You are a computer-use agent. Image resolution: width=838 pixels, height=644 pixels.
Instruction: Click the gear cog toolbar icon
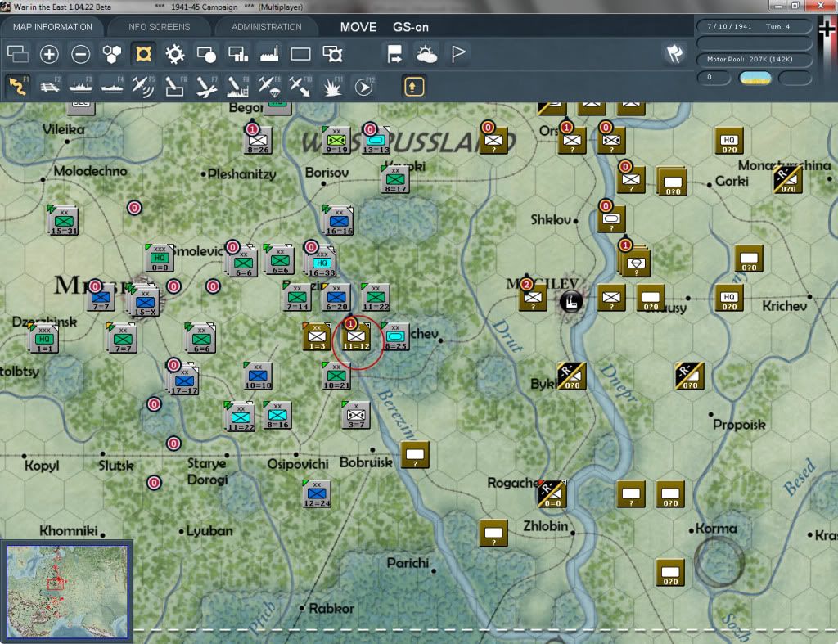pos(175,54)
